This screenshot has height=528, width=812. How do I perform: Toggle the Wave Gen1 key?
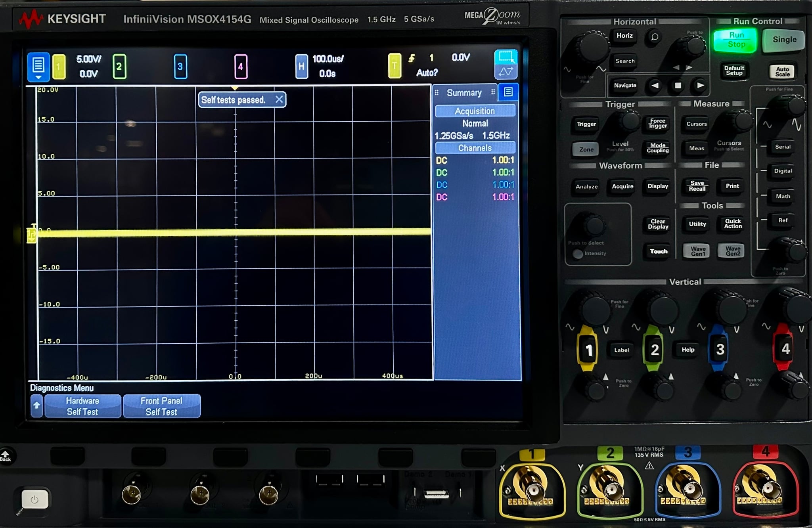pyautogui.click(x=698, y=251)
